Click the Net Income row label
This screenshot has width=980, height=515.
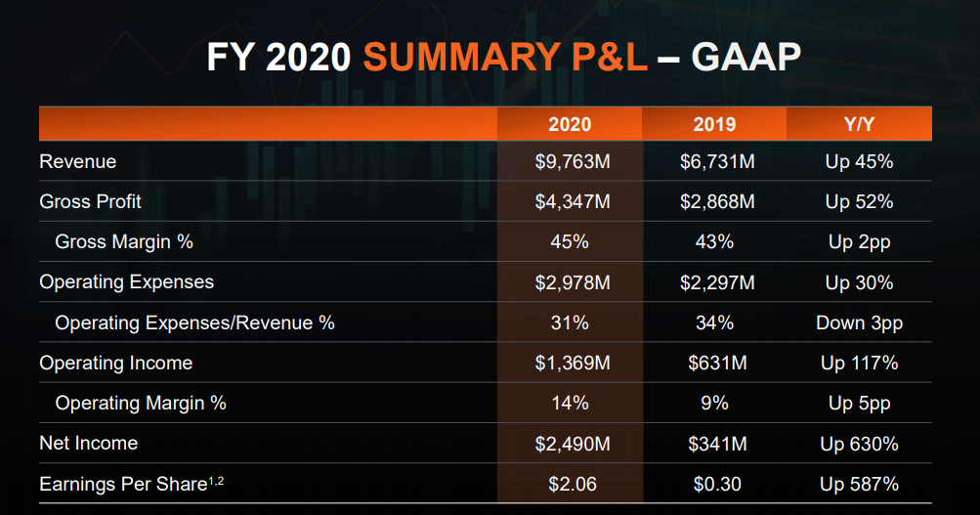click(89, 443)
